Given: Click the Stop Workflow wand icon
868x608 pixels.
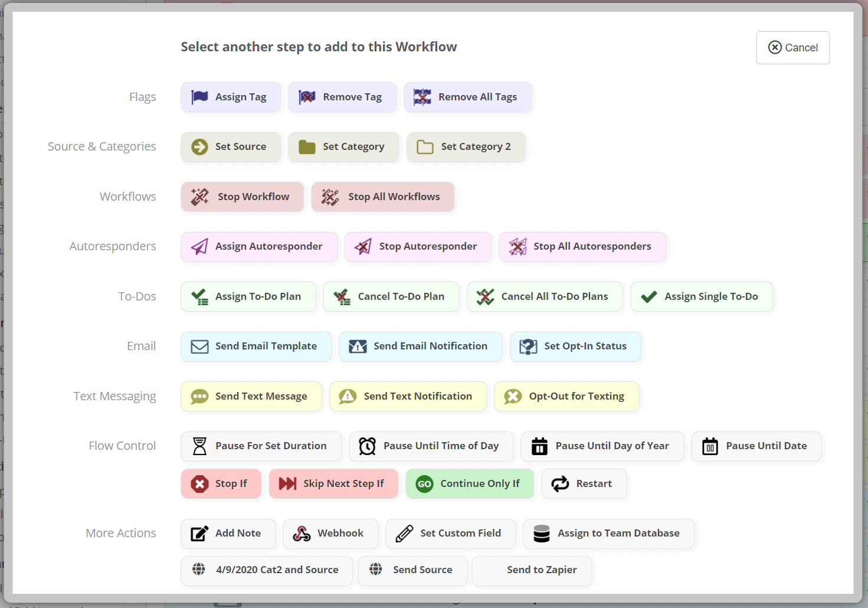Looking at the screenshot, I should pyautogui.click(x=199, y=197).
